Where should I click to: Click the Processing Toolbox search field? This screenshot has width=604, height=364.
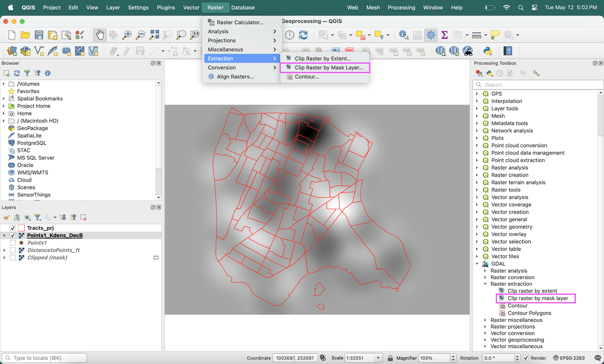(538, 85)
